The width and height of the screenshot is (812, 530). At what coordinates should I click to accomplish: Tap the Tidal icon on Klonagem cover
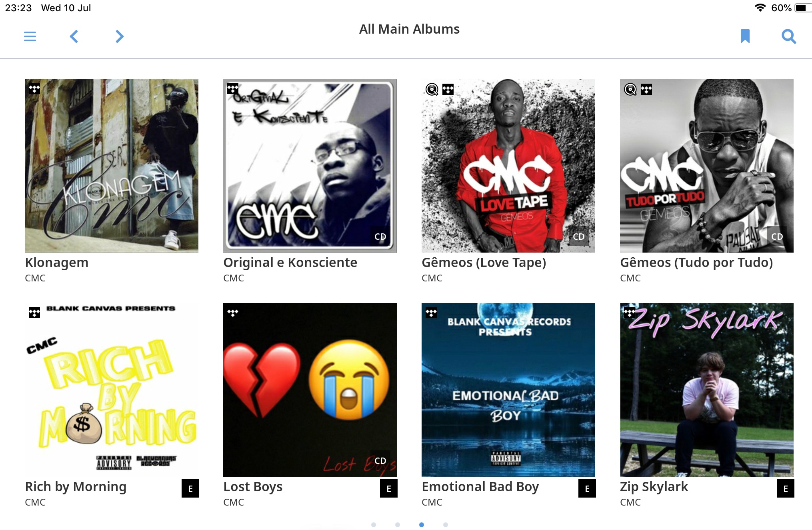pyautogui.click(x=34, y=89)
